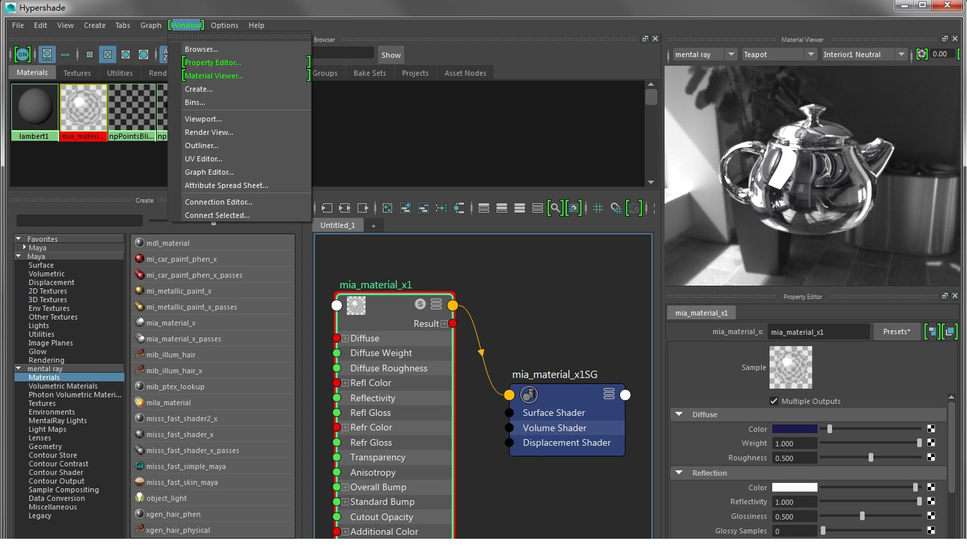This screenshot has height=560, width=967.
Task: Click the input and output connections icon
Action: [344, 208]
